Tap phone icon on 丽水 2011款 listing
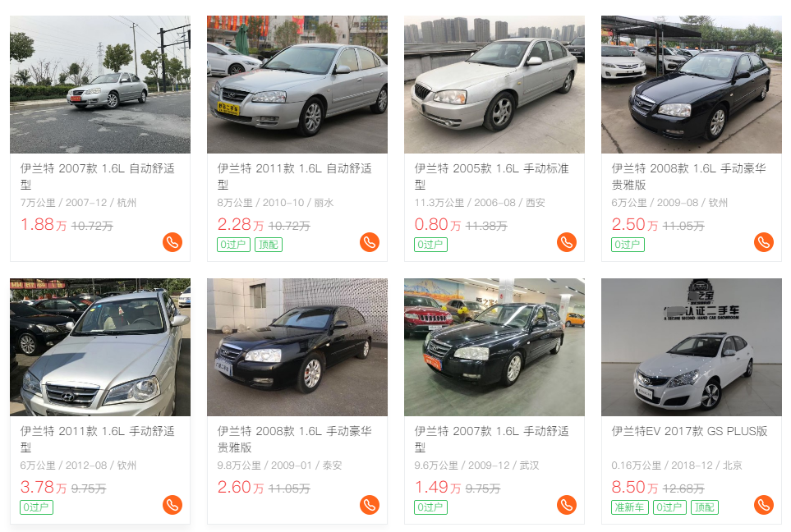Screen dimensions: 791x532 coord(370,242)
